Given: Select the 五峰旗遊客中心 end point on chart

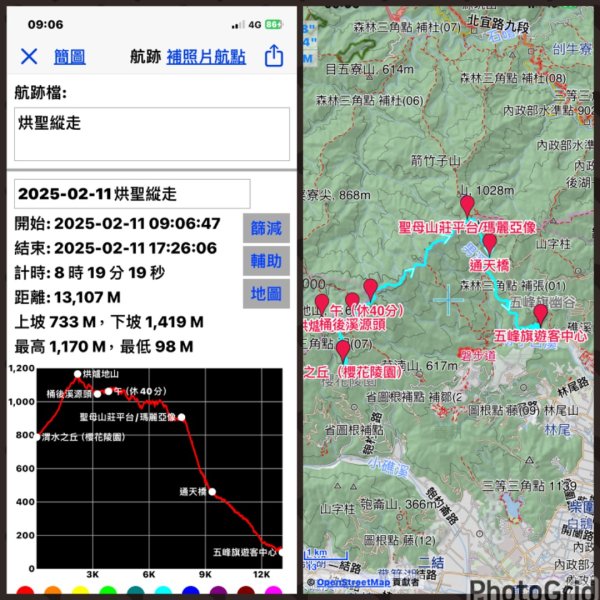Looking at the screenshot, I should [281, 552].
